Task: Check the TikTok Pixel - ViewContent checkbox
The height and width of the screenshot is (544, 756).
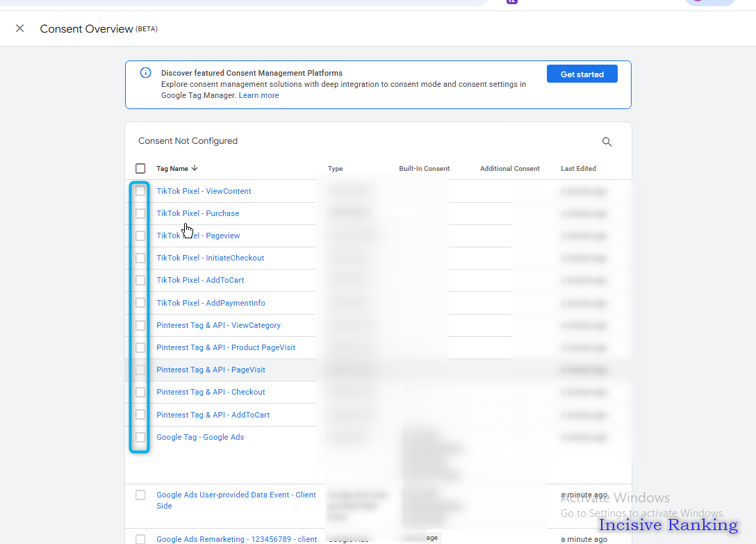Action: tap(140, 191)
